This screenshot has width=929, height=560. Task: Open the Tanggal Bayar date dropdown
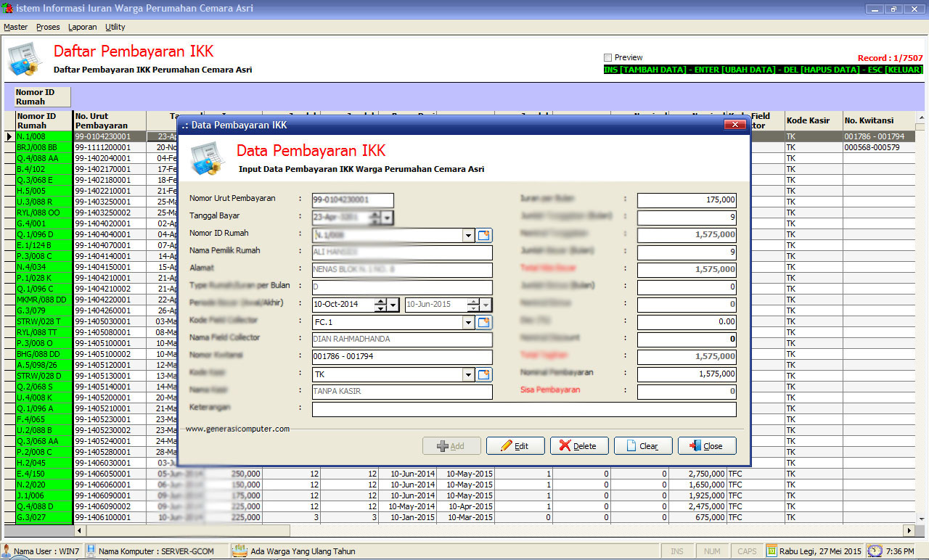click(x=388, y=218)
